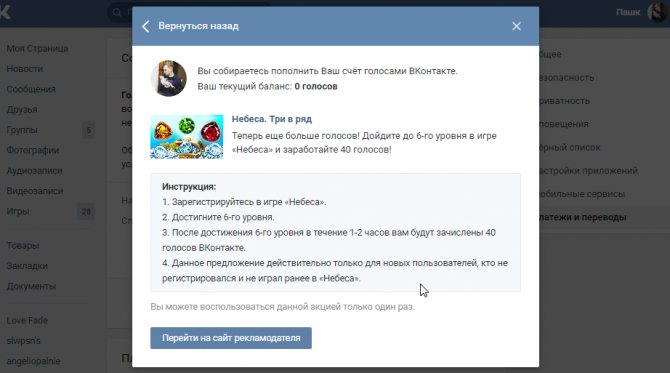Open profile avatar in top right corner
The image size is (670, 373).
[657, 12]
